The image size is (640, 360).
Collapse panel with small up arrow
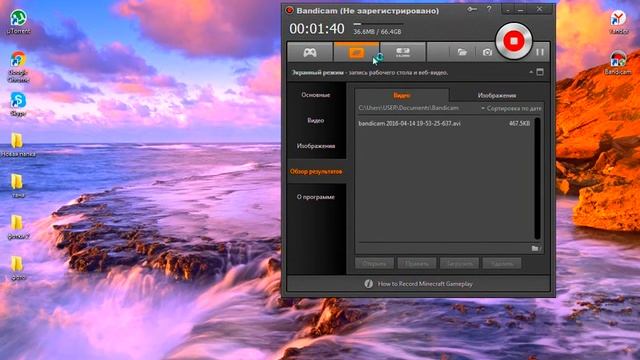pos(531,72)
